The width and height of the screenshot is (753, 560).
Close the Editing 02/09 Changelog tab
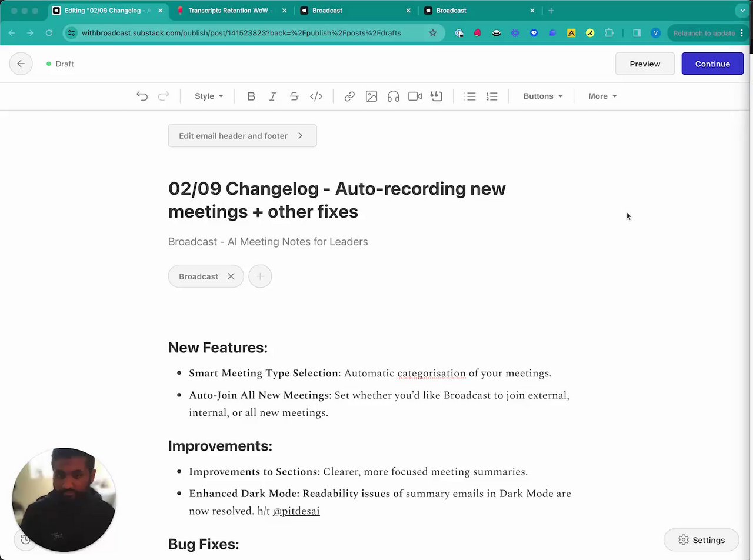160,11
